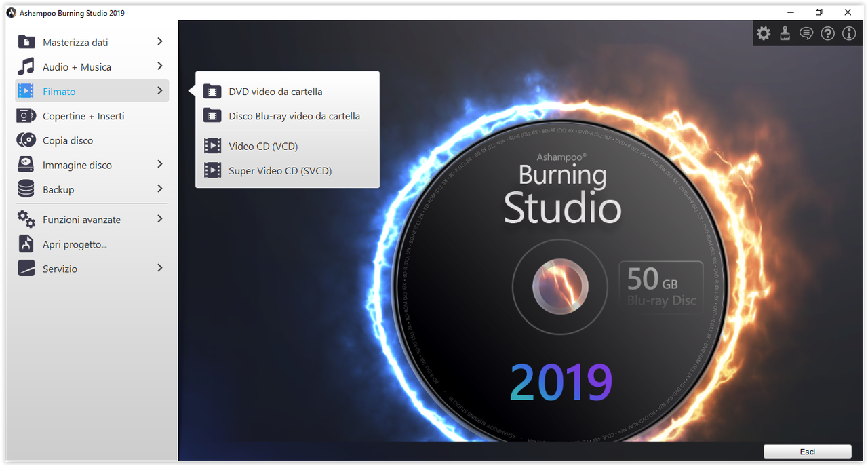Click the brush icon in top toolbar

[x=785, y=33]
